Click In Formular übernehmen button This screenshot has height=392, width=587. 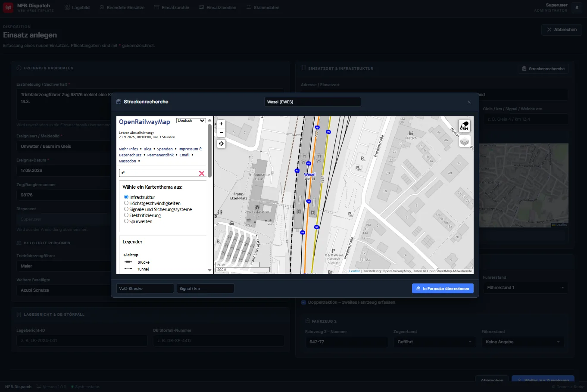click(x=443, y=289)
